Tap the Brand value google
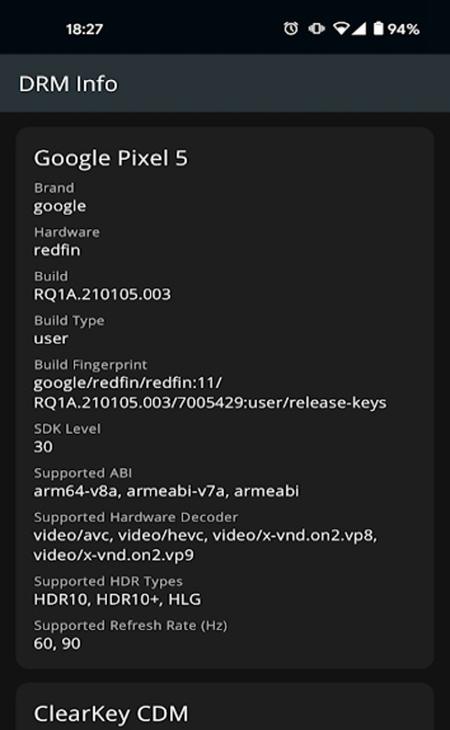 (60, 206)
